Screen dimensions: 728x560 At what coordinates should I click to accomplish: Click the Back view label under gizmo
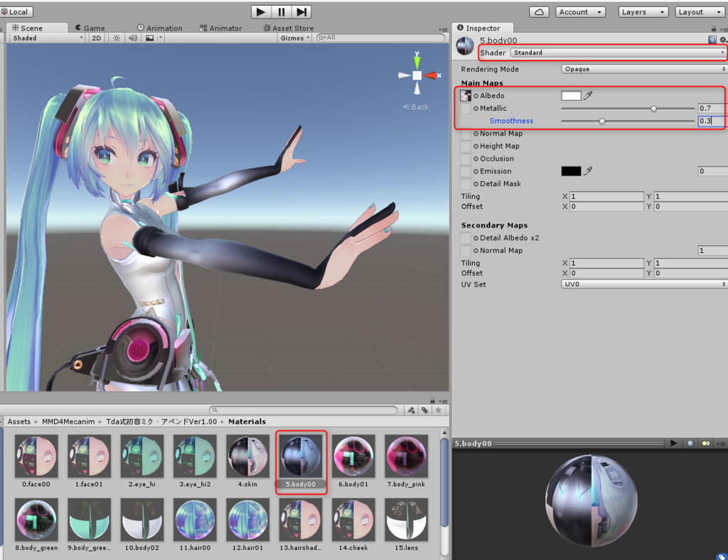coord(416,107)
